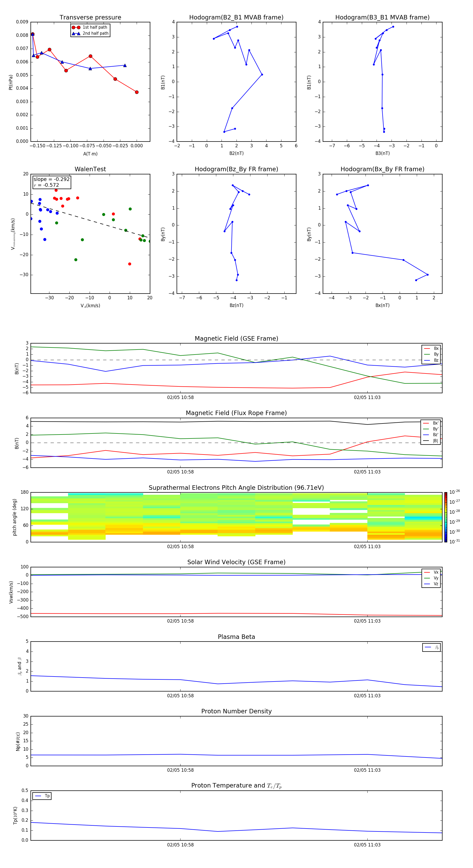Click the Tp legend in temperature panel

coord(42,796)
